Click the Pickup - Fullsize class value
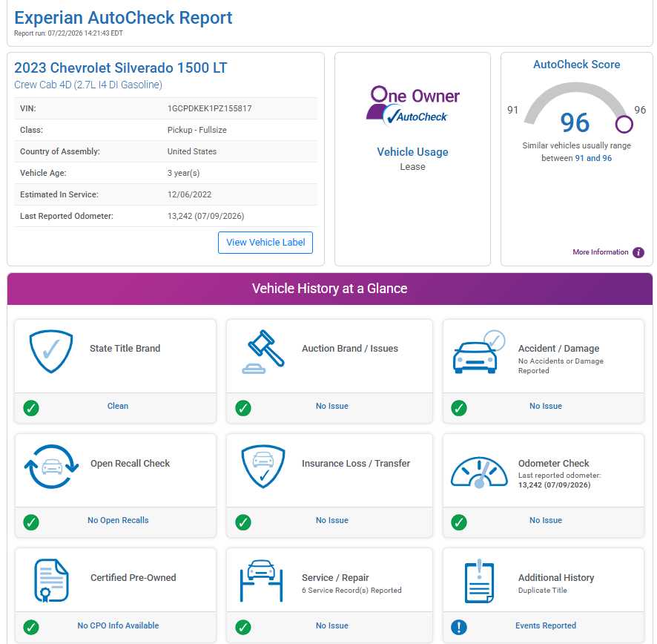This screenshot has width=657, height=644. click(197, 130)
